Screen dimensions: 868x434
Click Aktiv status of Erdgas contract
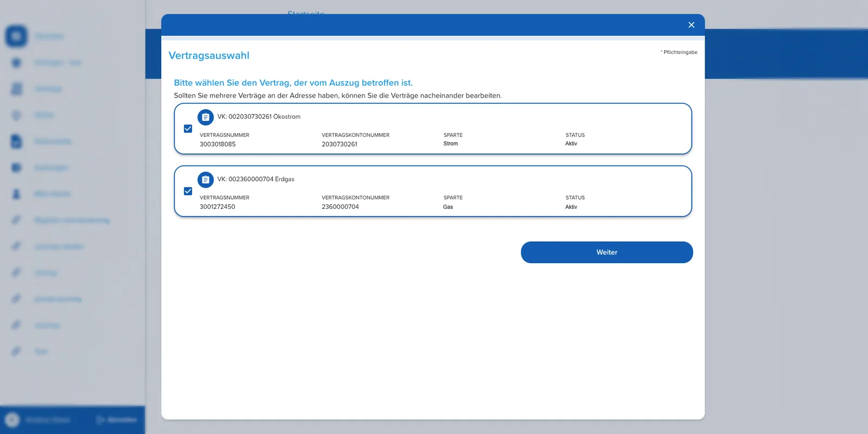[x=571, y=207]
